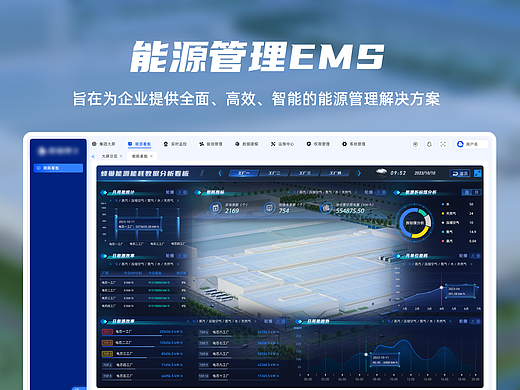Click the blue 水 legend swatch
Screen dimensions: 520x390
[443, 204]
